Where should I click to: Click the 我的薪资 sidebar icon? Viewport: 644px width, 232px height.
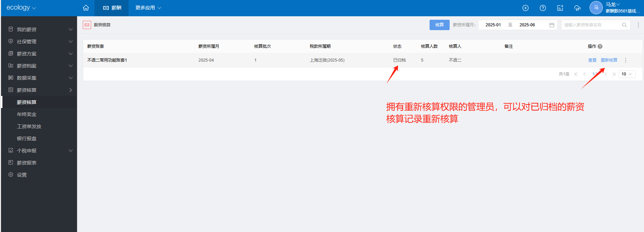11,29
